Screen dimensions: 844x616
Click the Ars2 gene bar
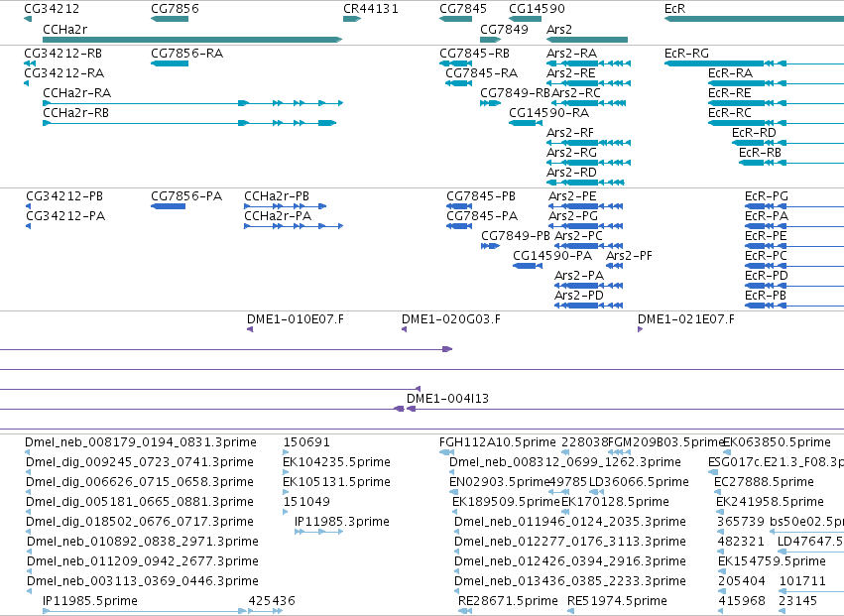(x=587, y=40)
